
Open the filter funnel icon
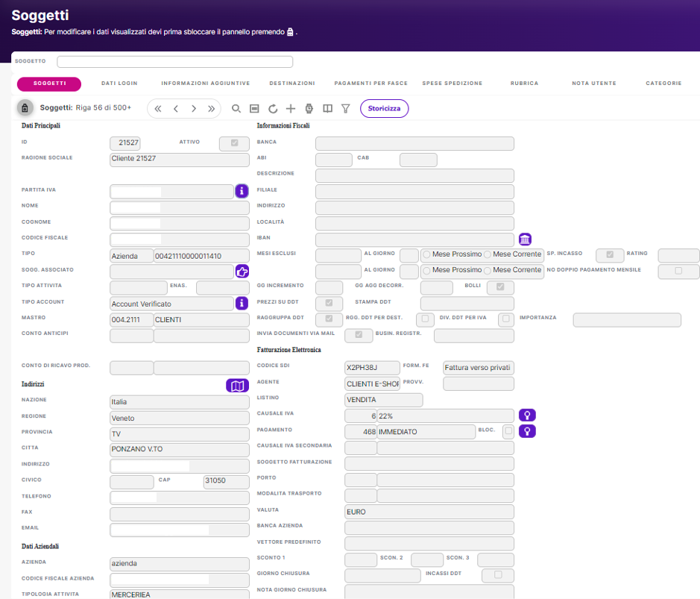(346, 109)
